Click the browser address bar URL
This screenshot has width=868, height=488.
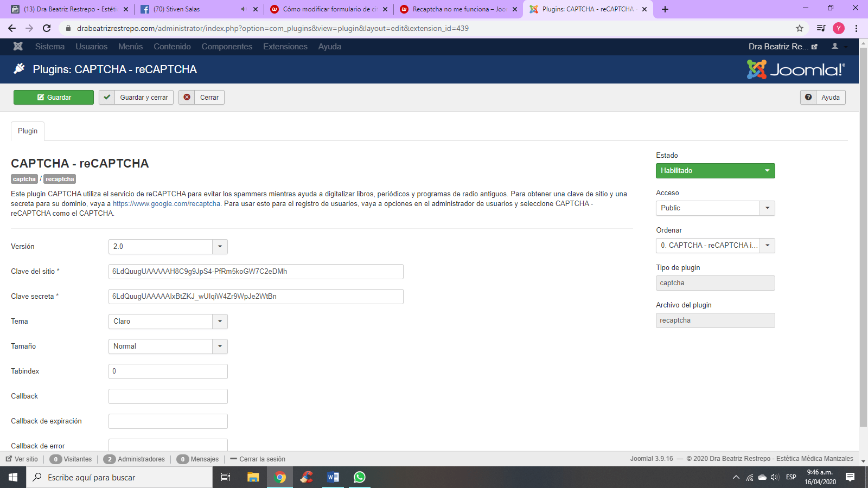pos(273,28)
